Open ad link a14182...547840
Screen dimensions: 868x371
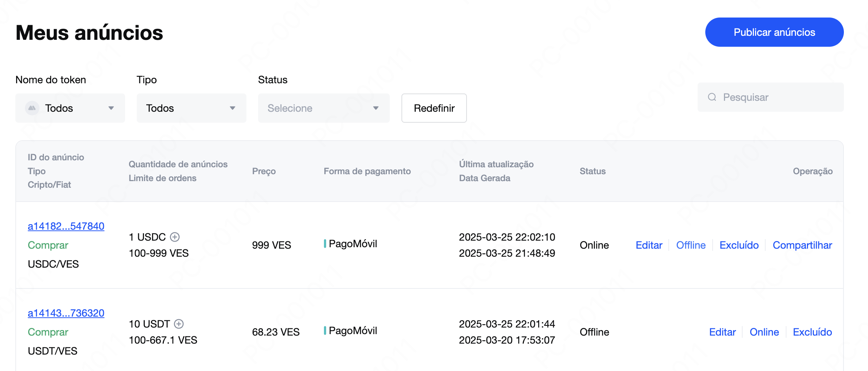(66, 226)
